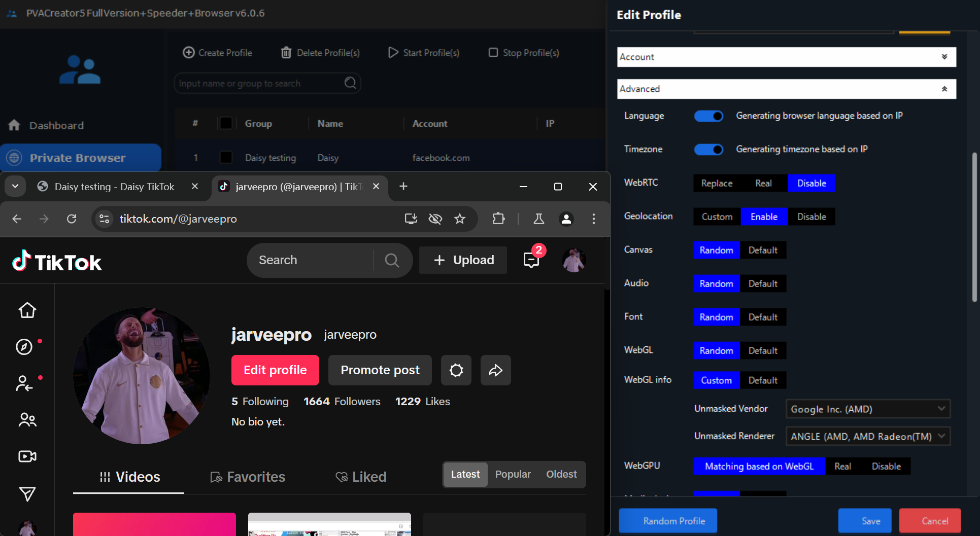The image size is (980, 536).
Task: Switch to the Favorites tab
Action: tap(248, 477)
